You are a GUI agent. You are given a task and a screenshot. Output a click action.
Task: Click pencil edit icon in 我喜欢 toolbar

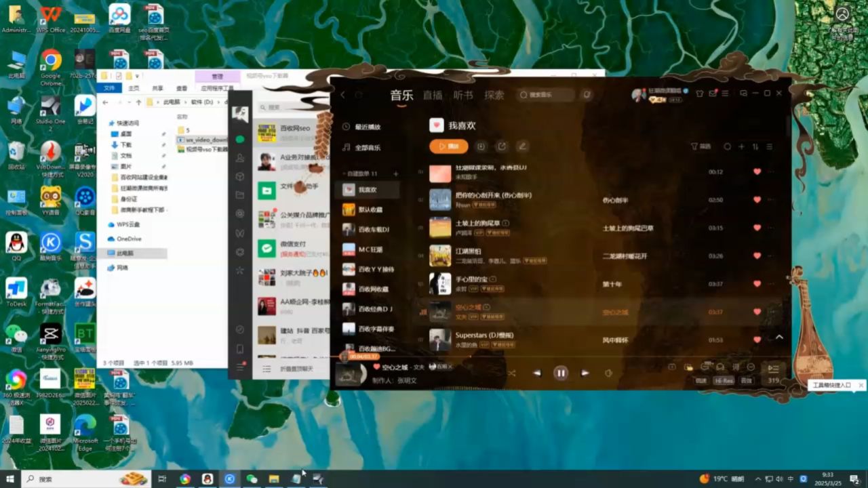coord(522,146)
